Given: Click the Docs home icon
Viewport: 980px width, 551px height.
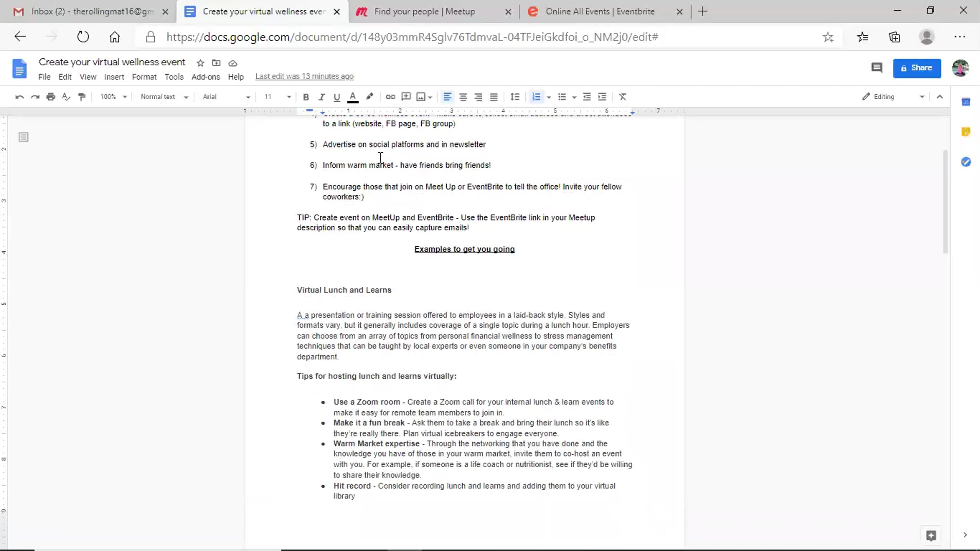Looking at the screenshot, I should pos(19,68).
